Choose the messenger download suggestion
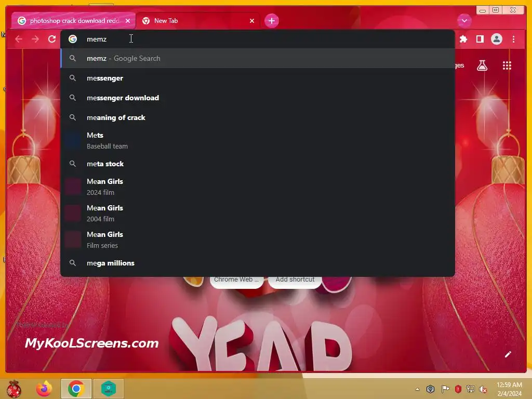Viewport: 532px width, 399px height. click(x=258, y=98)
